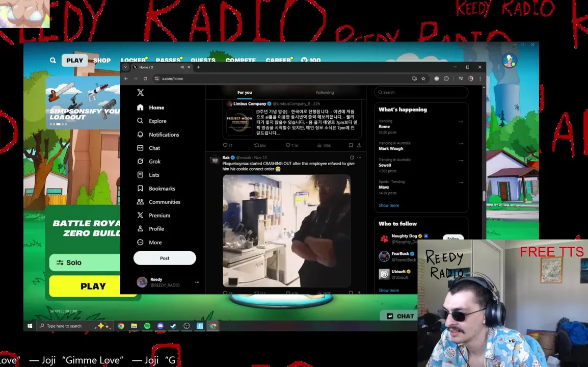Open the Chrome profile avatar
The height and width of the screenshot is (367, 588).
(x=471, y=79)
